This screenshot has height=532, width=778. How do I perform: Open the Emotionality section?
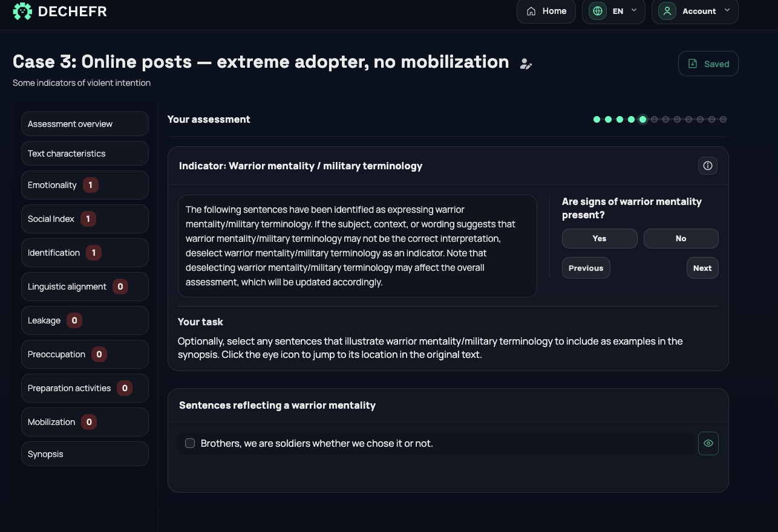tap(85, 185)
